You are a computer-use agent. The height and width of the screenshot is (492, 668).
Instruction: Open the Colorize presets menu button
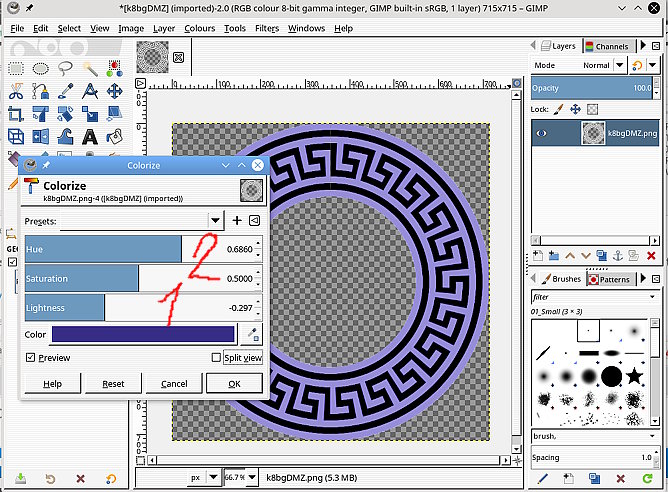(254, 220)
